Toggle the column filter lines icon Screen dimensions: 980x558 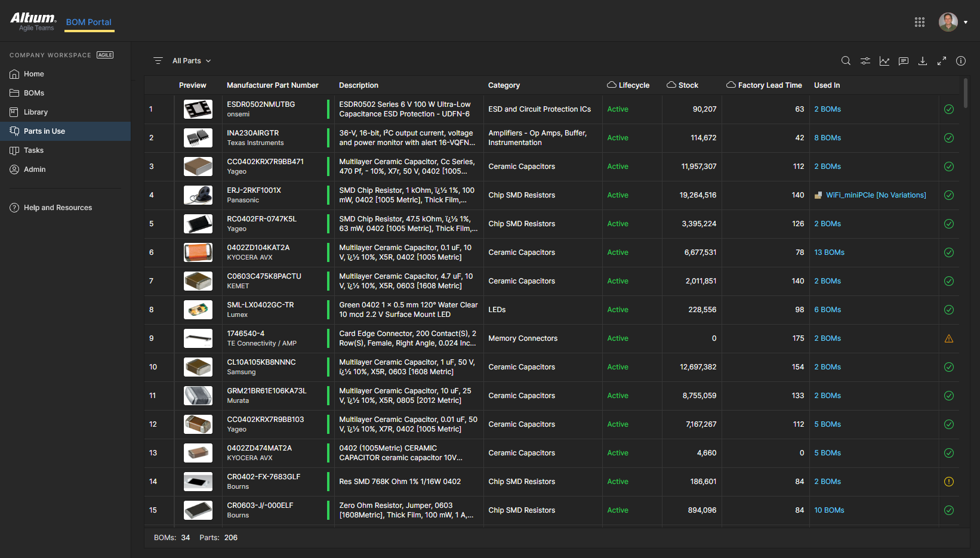[x=158, y=61]
